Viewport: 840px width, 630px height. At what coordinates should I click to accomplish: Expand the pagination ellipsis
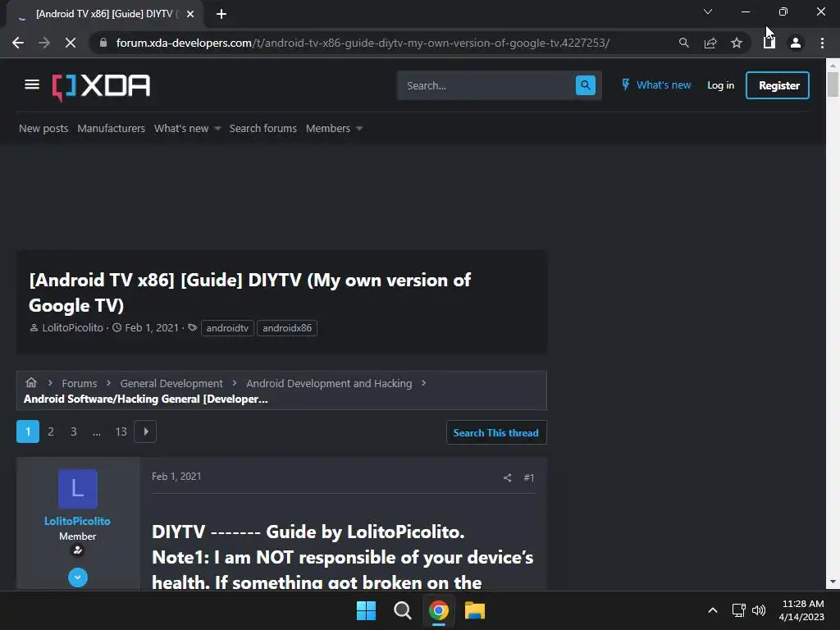point(97,431)
